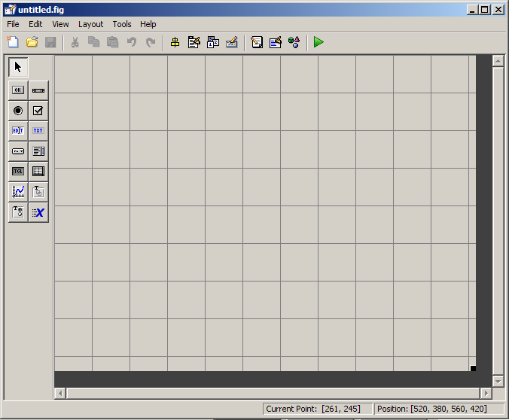Select the Radio Button component tool
The height and width of the screenshot is (420, 509).
(18, 111)
